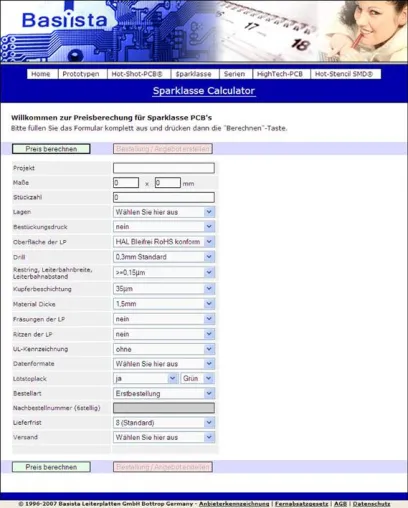Viewport: 408px width, 508px height.
Task: Open the Lagen dropdown
Action: click(164, 212)
